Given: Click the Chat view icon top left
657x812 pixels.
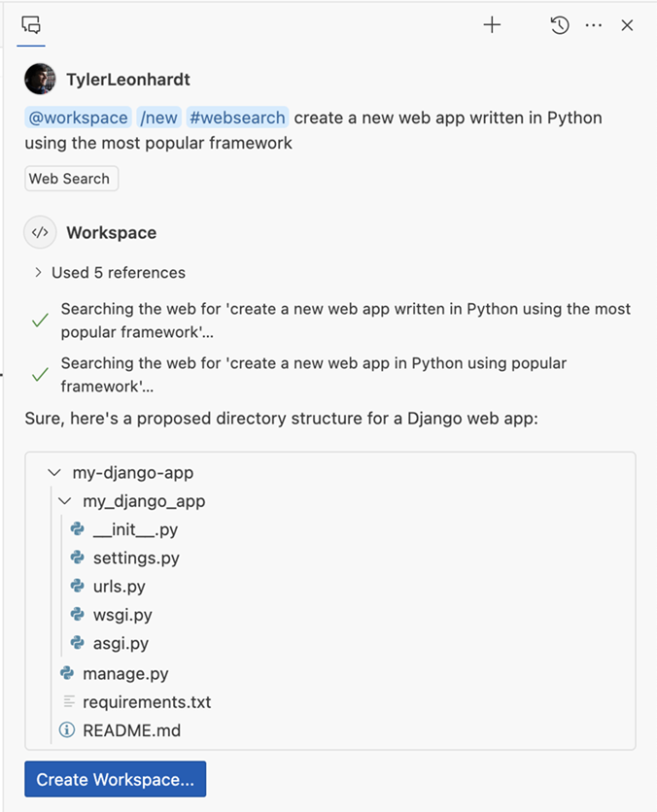Looking at the screenshot, I should click(30, 26).
